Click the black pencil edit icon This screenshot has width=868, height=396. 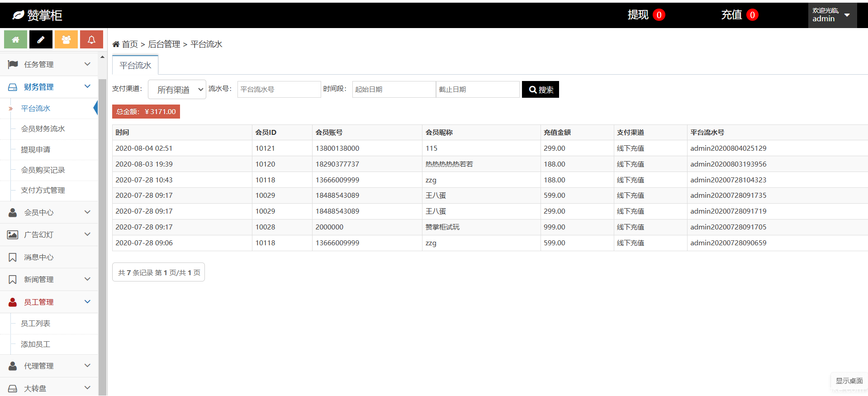tap(41, 40)
